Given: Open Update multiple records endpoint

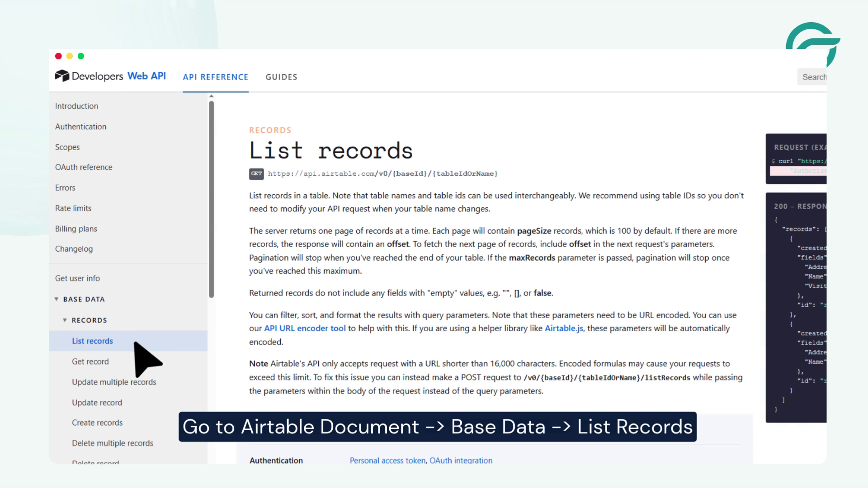Looking at the screenshot, I should click(x=114, y=382).
